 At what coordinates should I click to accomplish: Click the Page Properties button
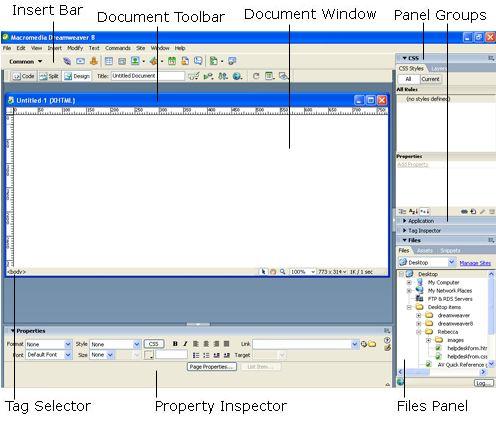pos(212,367)
